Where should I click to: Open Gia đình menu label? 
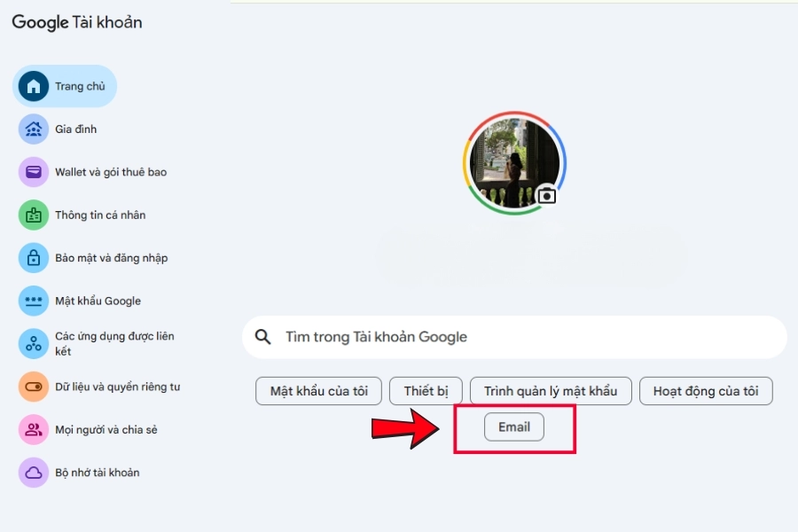(x=76, y=129)
